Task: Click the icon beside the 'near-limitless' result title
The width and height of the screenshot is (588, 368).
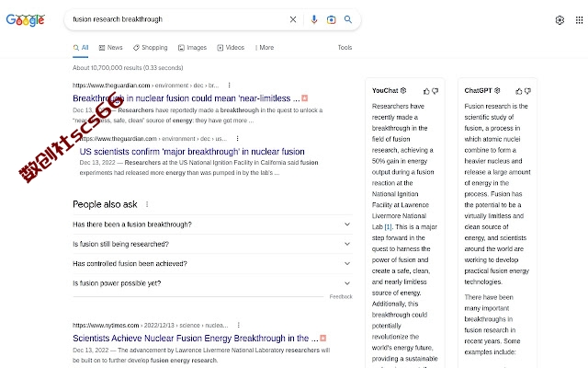Action: click(304, 98)
